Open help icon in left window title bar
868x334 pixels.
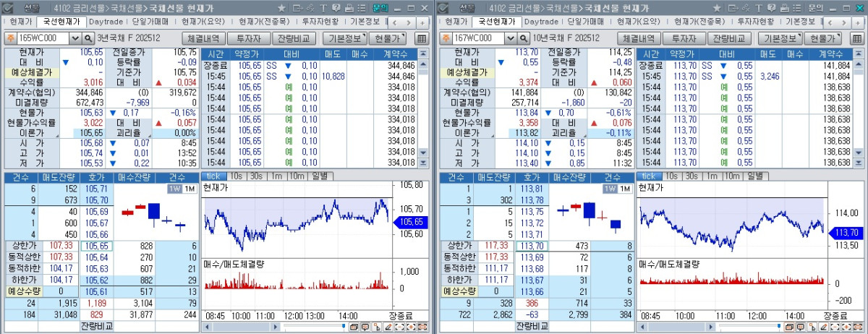point(336,8)
